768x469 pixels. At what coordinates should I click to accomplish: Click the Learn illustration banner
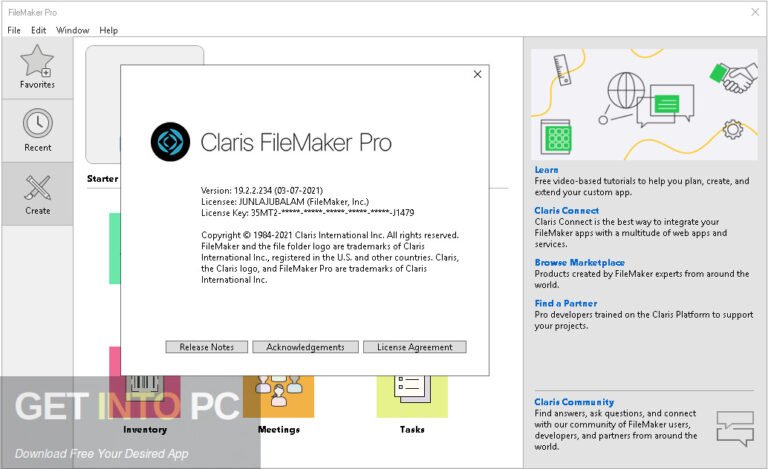pos(644,104)
